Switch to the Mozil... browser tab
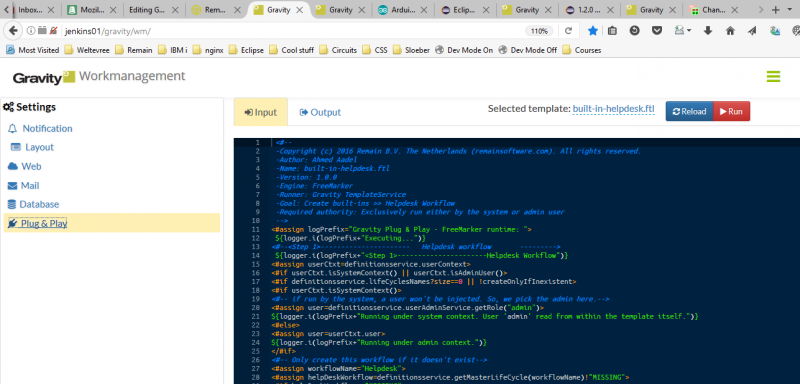This screenshot has width=800, height=384. 92,10
